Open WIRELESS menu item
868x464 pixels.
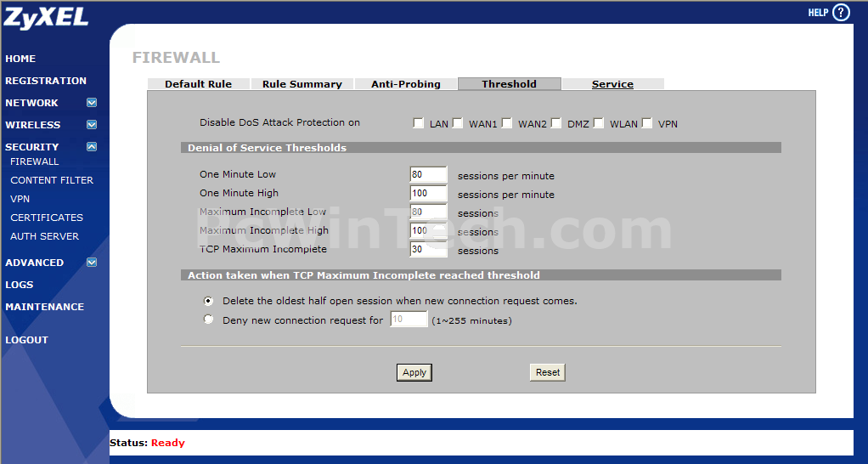(x=32, y=125)
